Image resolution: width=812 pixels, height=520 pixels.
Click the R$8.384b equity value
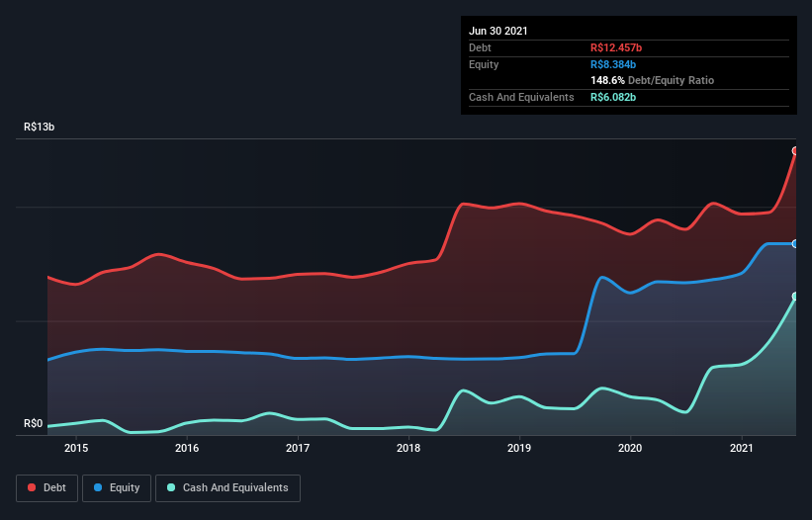[x=613, y=64]
